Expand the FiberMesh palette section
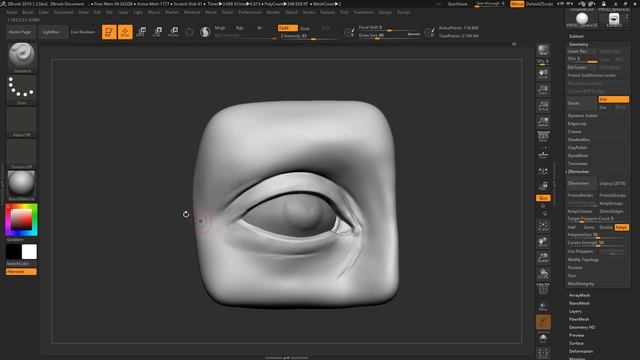This screenshot has height=360, width=640. point(579,319)
